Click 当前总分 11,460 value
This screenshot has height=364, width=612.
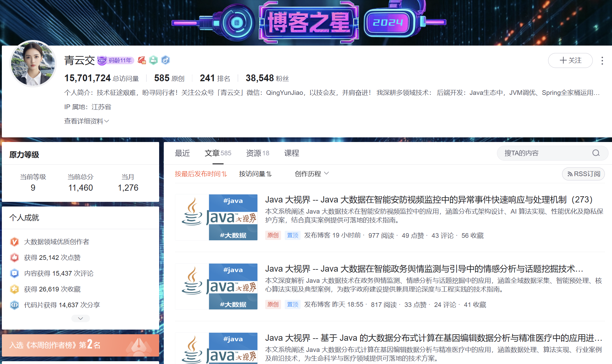click(81, 188)
